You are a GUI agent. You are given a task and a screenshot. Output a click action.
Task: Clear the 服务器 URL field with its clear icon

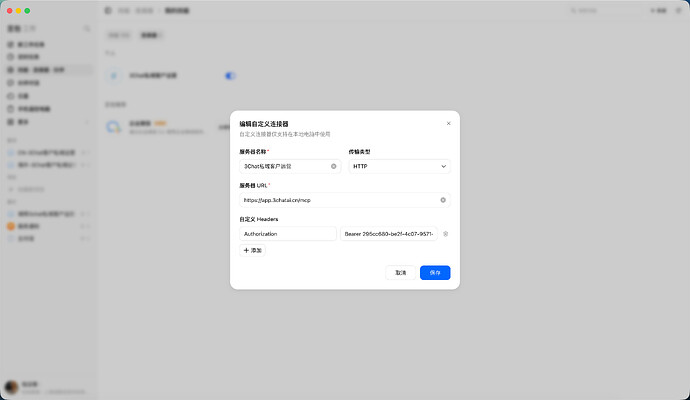tap(443, 200)
